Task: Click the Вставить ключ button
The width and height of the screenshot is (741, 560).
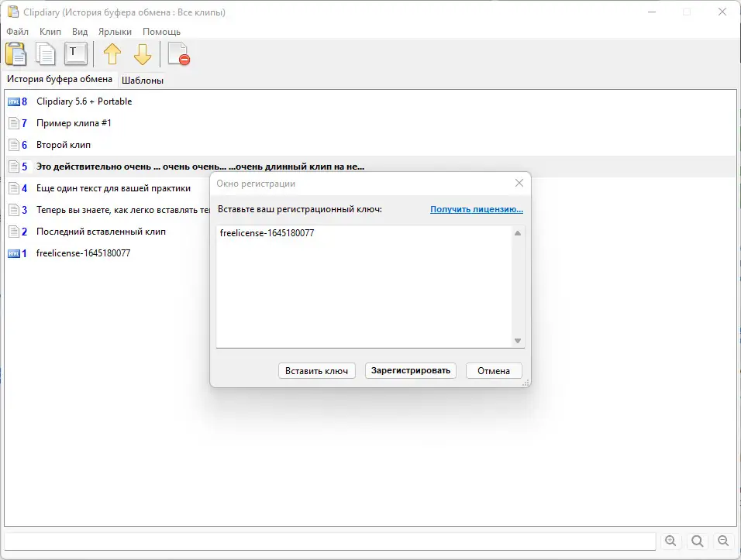Action: pyautogui.click(x=316, y=371)
